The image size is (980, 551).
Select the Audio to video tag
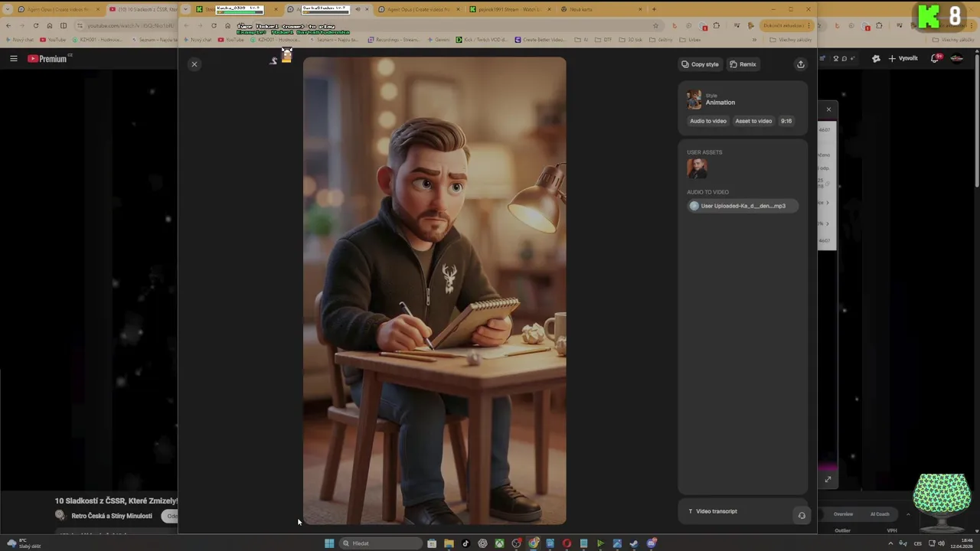click(707, 121)
